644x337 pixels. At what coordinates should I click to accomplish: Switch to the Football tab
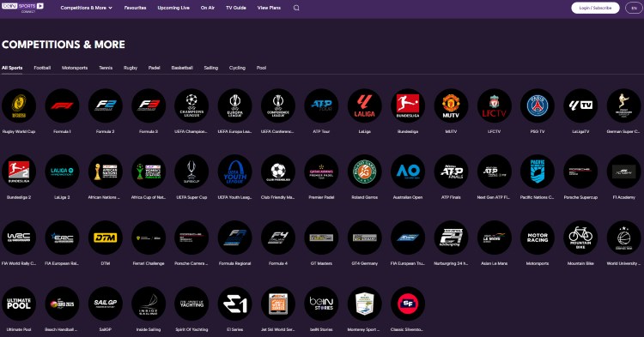(42, 68)
